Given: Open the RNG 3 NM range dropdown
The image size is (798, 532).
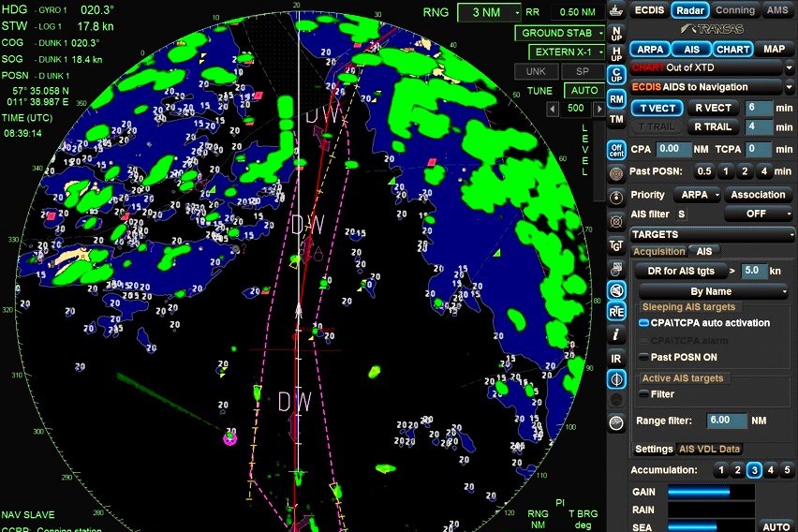Looking at the screenshot, I should coord(489,12).
